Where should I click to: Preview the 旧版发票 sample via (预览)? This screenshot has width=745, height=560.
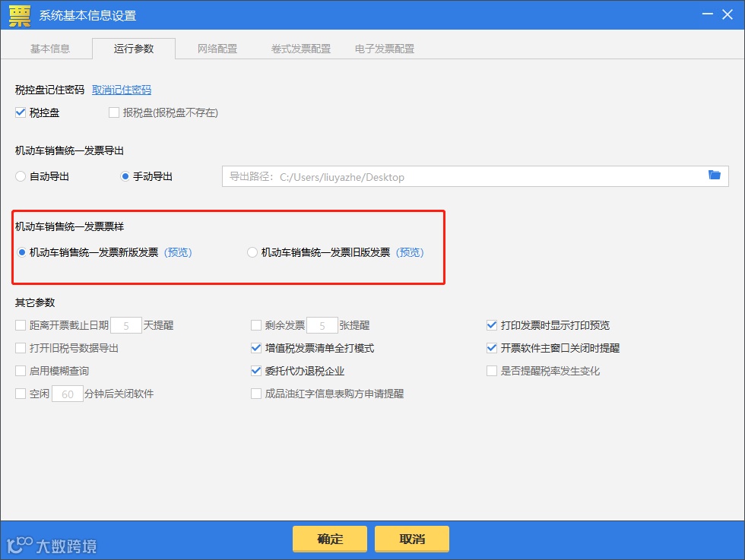(x=410, y=252)
